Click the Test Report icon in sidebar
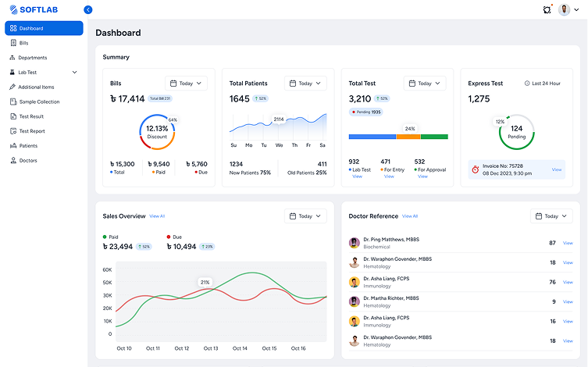 [13, 131]
